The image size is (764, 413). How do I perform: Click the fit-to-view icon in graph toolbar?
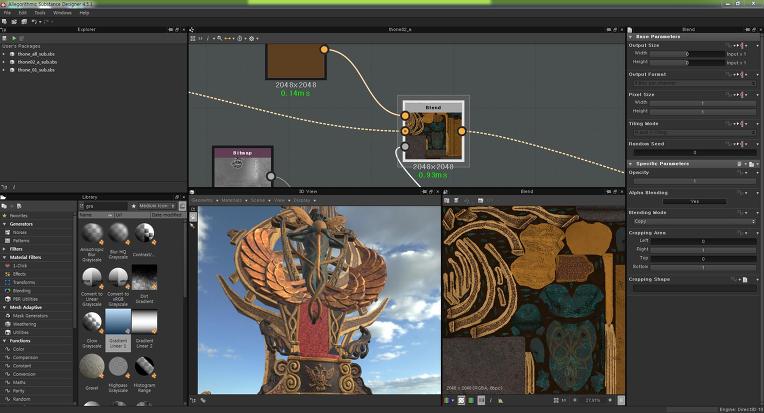193,38
